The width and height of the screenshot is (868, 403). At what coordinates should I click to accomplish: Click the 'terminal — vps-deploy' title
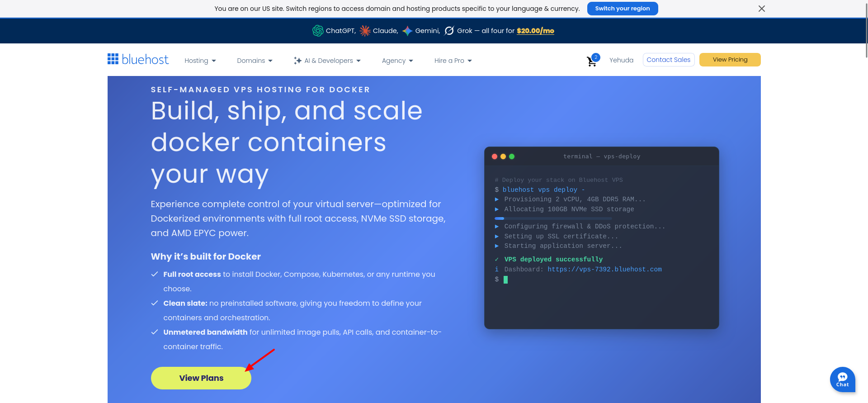tap(602, 156)
